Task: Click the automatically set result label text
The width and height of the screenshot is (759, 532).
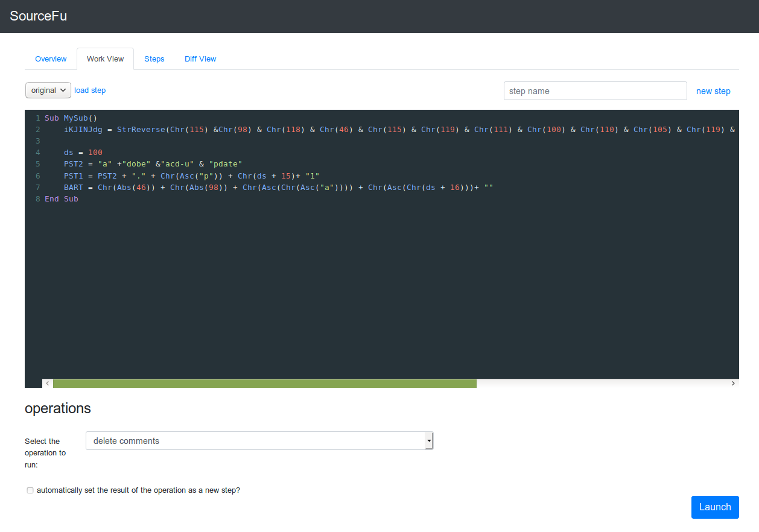Action: click(138, 490)
